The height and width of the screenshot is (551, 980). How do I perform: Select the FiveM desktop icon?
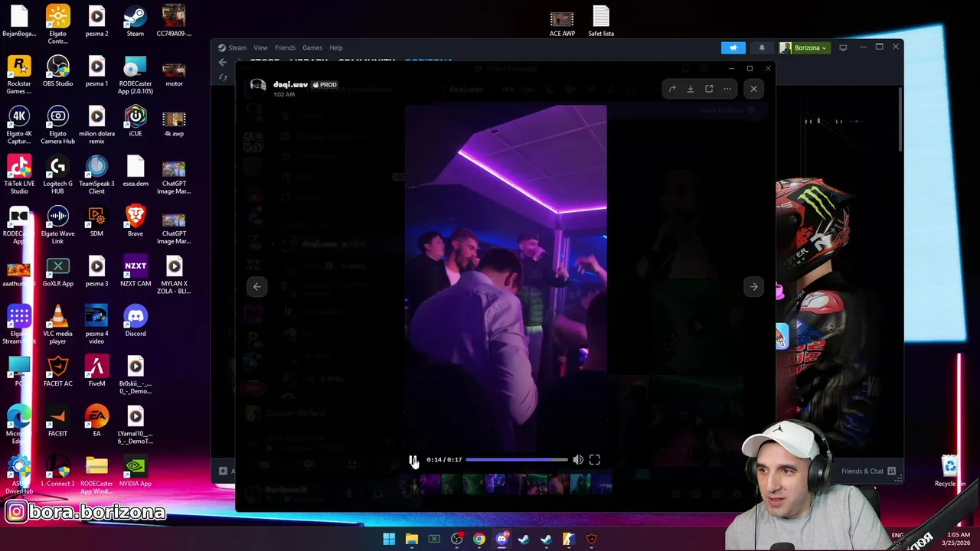(96, 370)
